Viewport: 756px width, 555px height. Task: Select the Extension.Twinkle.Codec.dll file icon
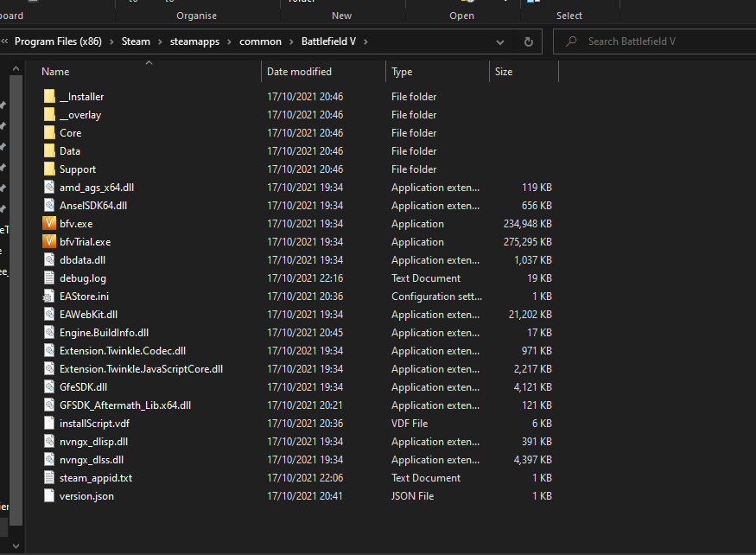click(49, 351)
